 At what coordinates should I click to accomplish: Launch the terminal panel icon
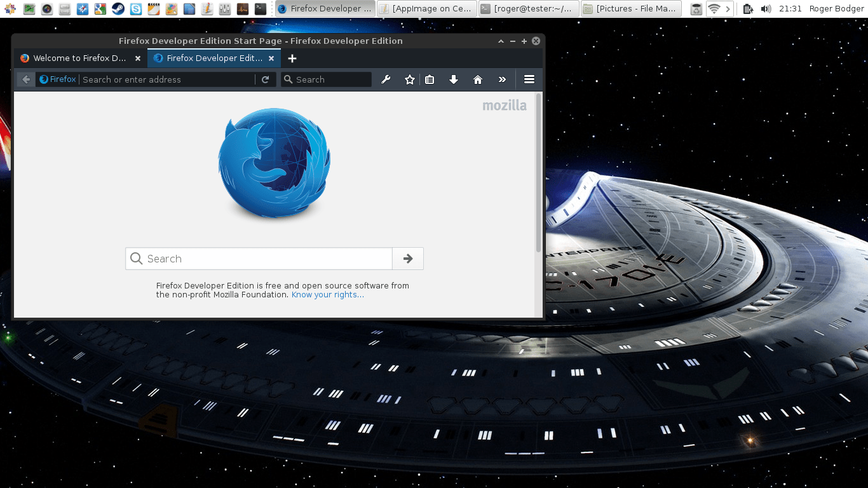260,9
